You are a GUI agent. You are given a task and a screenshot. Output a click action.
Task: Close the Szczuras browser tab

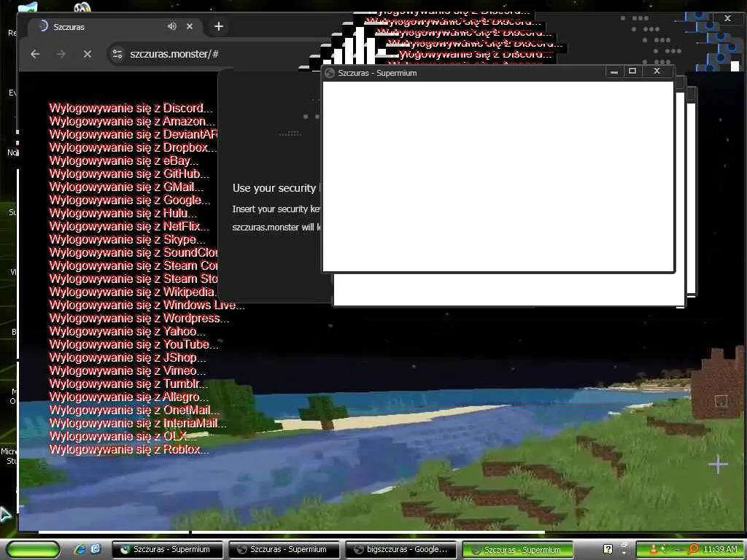coord(190,26)
